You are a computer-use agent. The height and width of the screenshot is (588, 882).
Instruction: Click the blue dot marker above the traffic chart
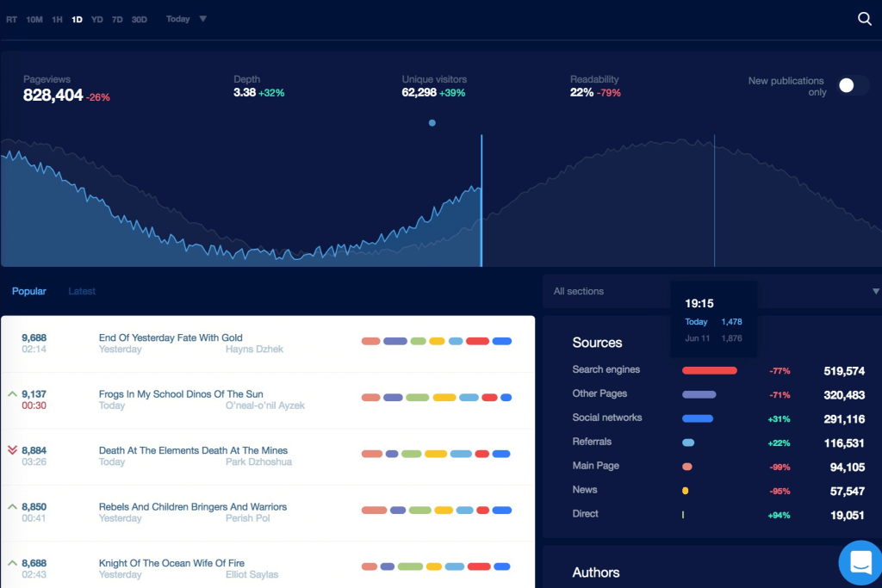click(432, 123)
